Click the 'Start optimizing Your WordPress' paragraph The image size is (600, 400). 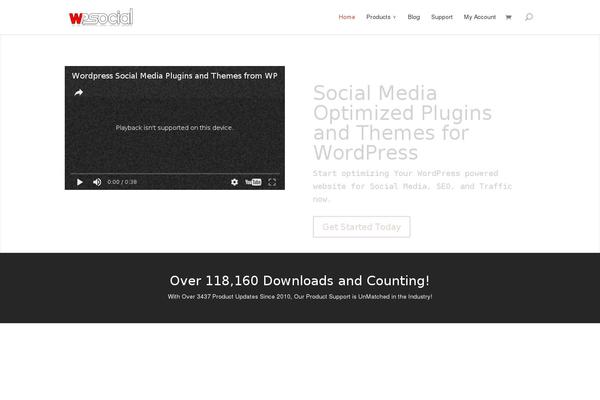[412, 186]
